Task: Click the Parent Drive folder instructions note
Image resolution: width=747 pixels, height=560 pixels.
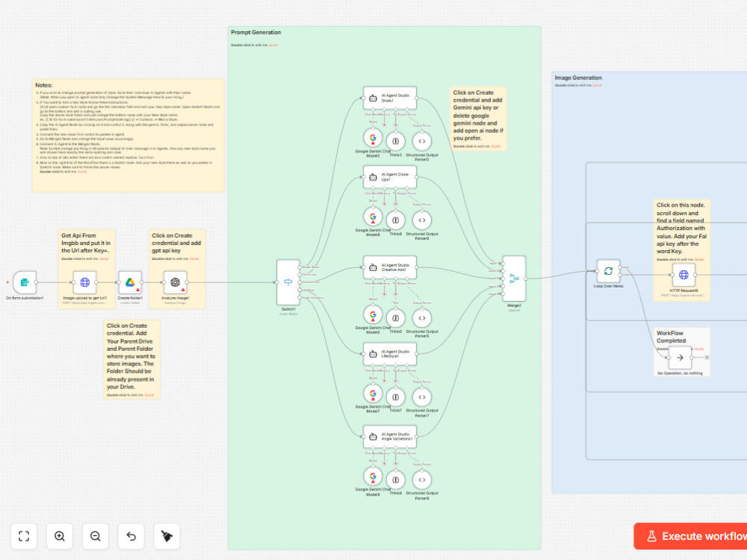Action: coord(131,356)
